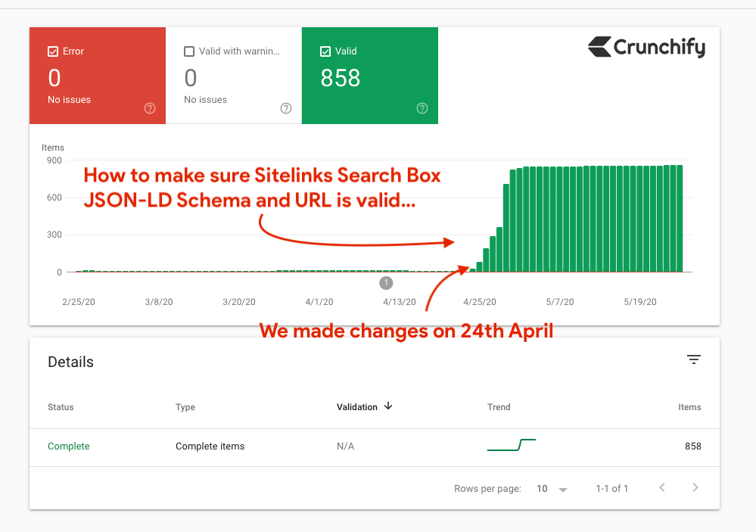
Task: Toggle the Valid status checkbox
Action: (x=325, y=51)
